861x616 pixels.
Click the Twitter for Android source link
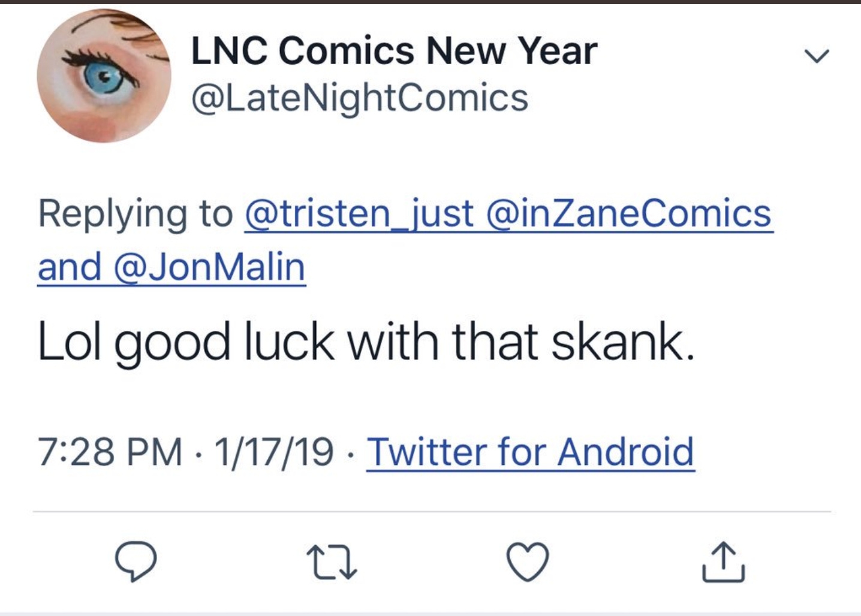531,451
